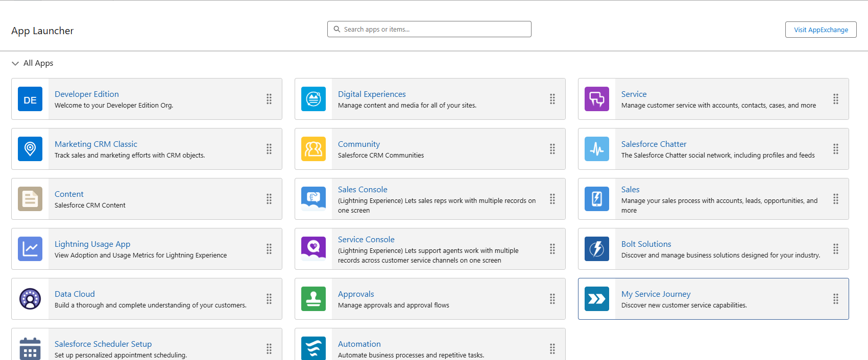Screen dimensions: 868x360
Task: Click the Data Cloud circular icon
Action: (x=30, y=299)
